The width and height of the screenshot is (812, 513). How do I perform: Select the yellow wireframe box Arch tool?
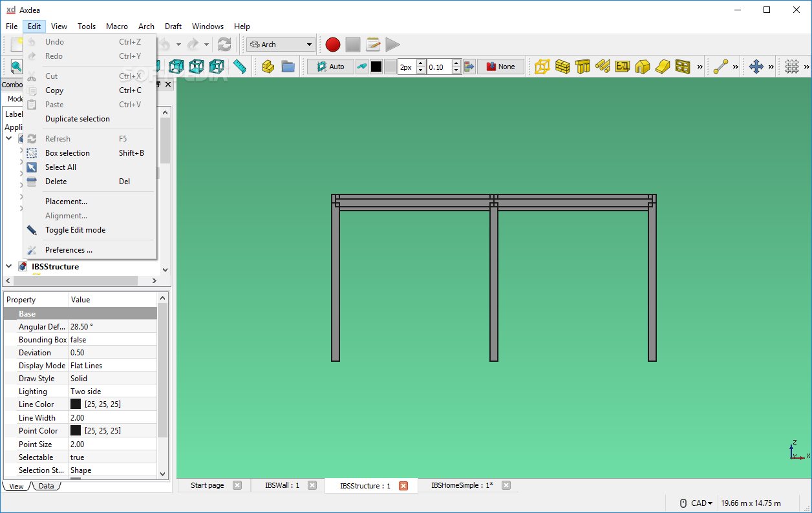[542, 67]
